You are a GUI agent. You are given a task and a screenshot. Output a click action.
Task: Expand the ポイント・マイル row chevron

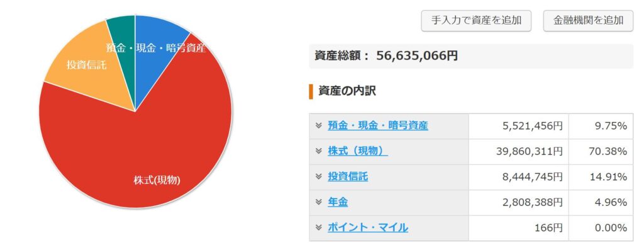318,228
